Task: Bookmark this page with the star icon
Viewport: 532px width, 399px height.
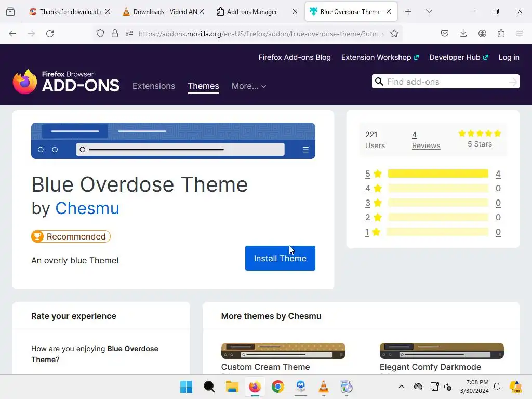Action: pos(394,34)
